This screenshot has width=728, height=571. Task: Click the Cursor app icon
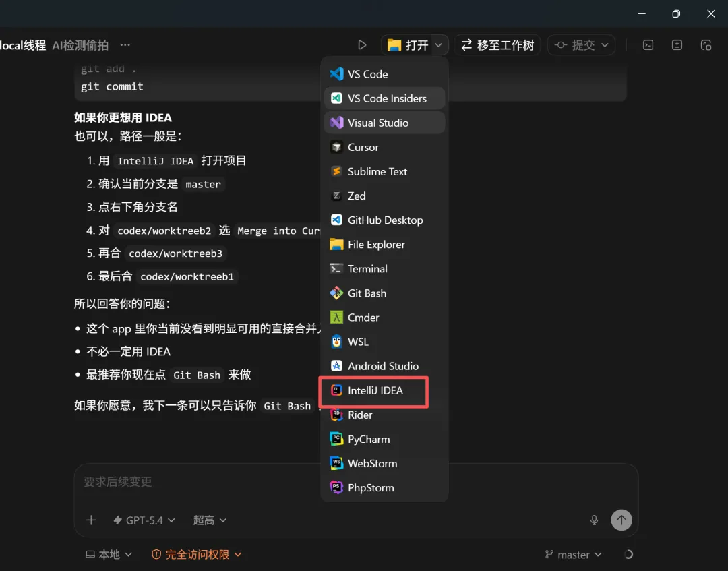coord(336,147)
